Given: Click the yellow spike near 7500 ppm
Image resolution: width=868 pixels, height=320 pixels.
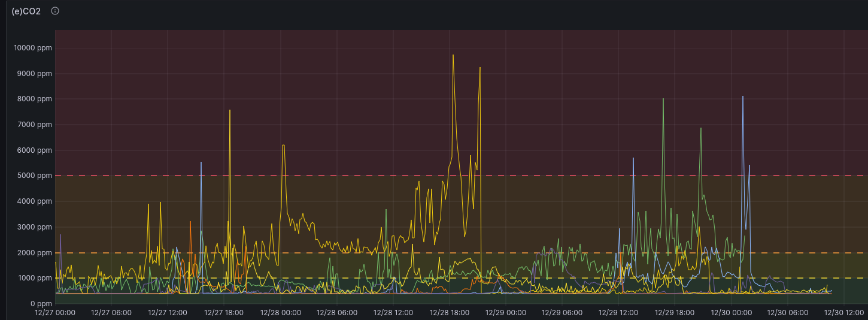Looking at the screenshot, I should coord(230,111).
